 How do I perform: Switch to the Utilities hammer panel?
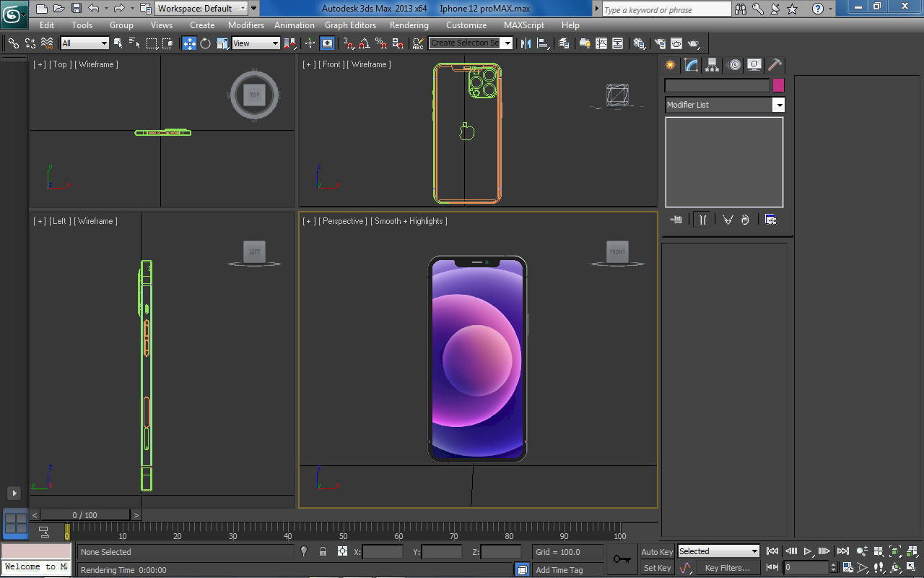tap(775, 65)
